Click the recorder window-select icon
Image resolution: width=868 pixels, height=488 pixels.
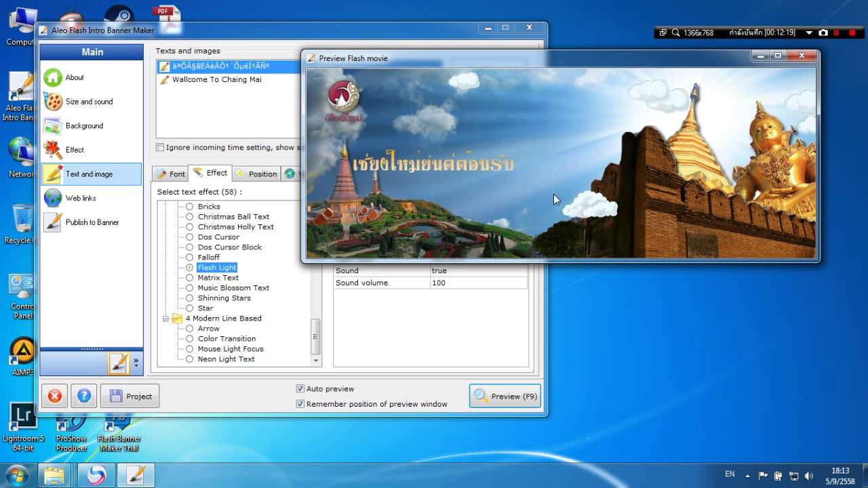pyautogui.click(x=663, y=33)
